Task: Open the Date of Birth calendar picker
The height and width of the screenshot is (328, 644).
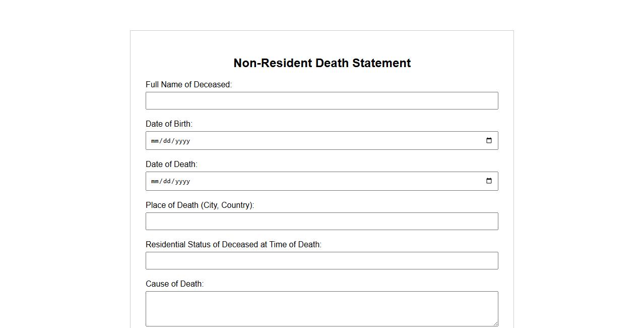Action: point(489,141)
